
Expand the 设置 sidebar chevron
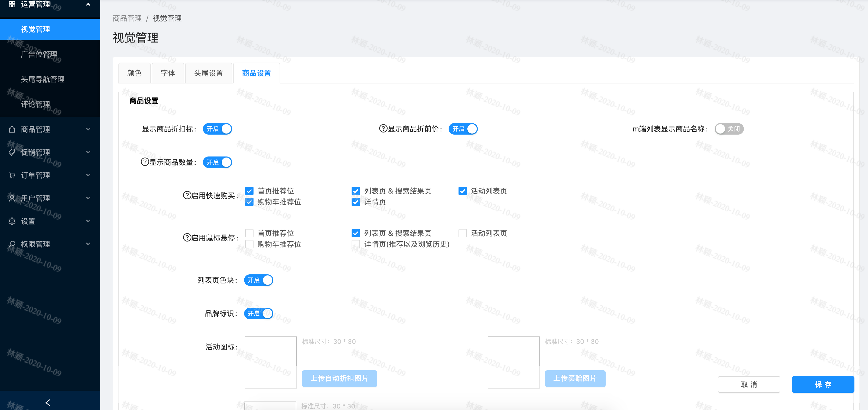click(88, 221)
